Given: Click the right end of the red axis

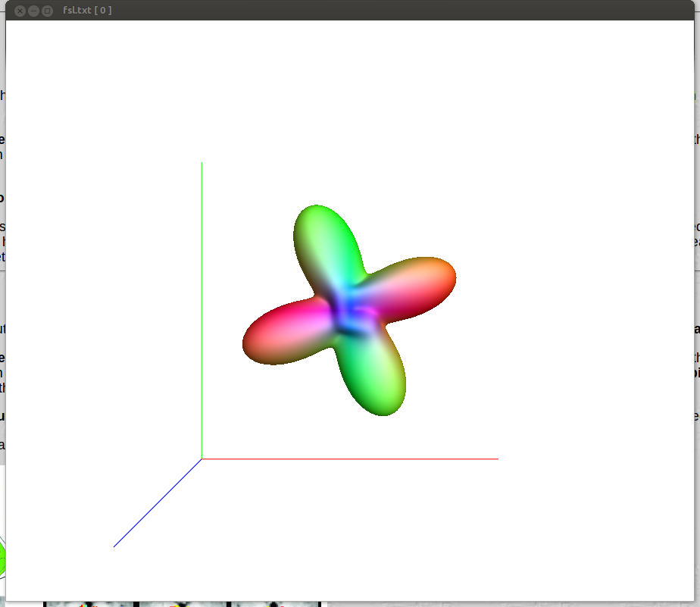Looking at the screenshot, I should pos(496,458).
